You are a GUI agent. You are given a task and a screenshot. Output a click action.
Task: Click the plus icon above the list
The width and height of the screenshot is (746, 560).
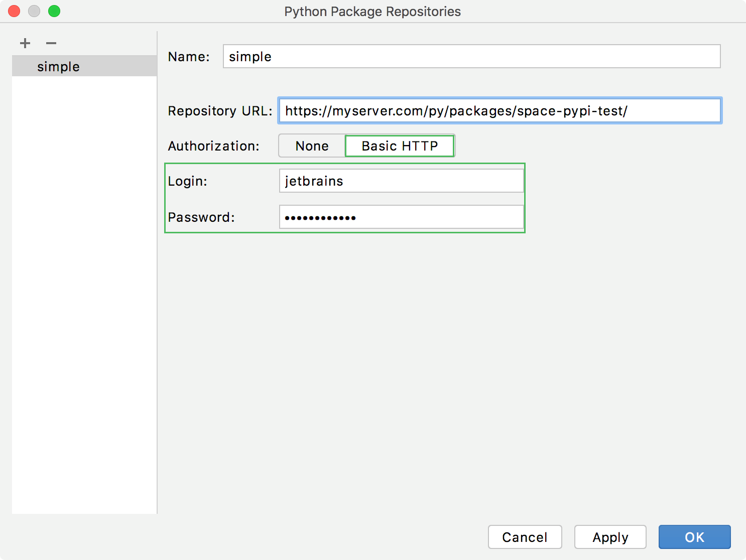click(x=25, y=43)
